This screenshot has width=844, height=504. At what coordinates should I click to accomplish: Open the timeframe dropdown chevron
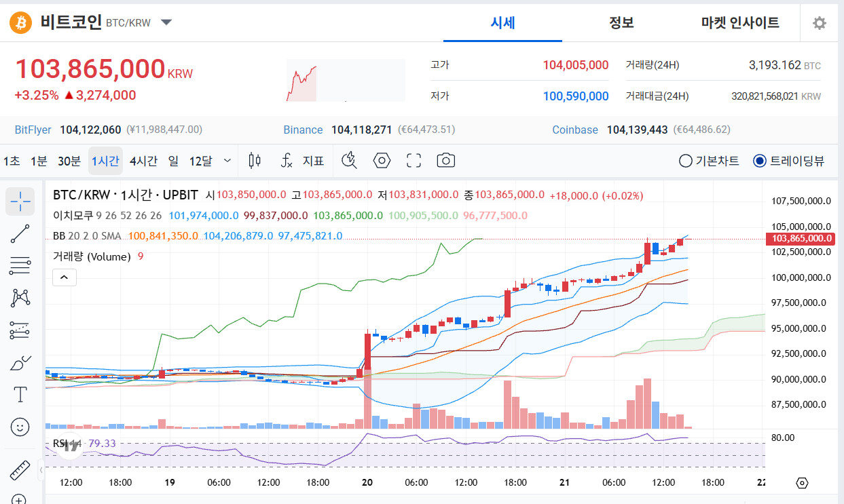tap(227, 161)
